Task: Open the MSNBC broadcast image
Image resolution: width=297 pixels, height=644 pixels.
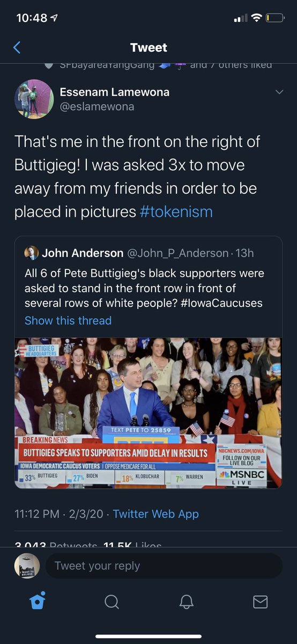Action: point(148,413)
